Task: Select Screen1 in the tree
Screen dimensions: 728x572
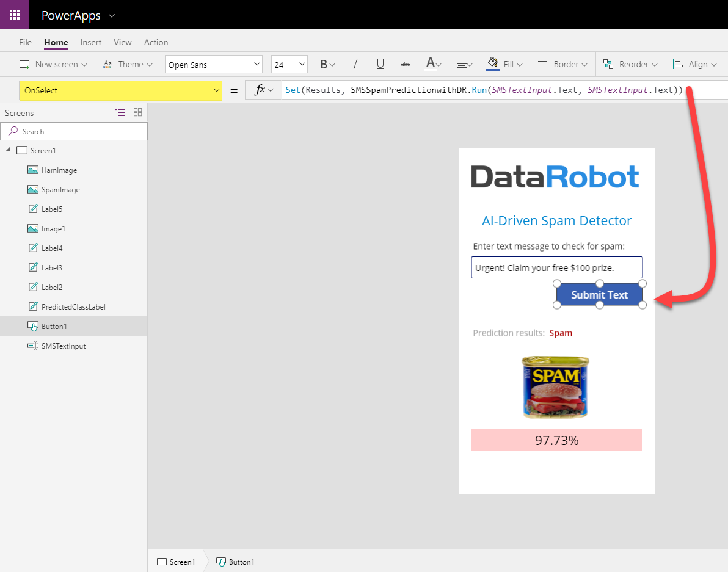Action: pos(43,150)
